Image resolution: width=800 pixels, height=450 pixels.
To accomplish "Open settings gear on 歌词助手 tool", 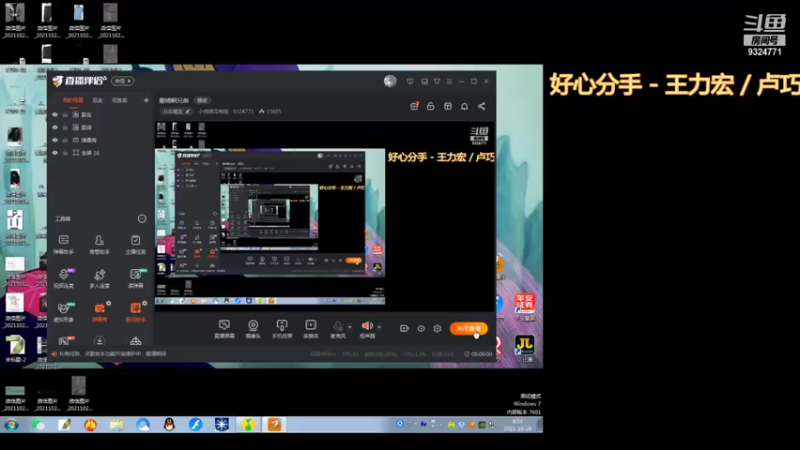I will click(x=144, y=304).
